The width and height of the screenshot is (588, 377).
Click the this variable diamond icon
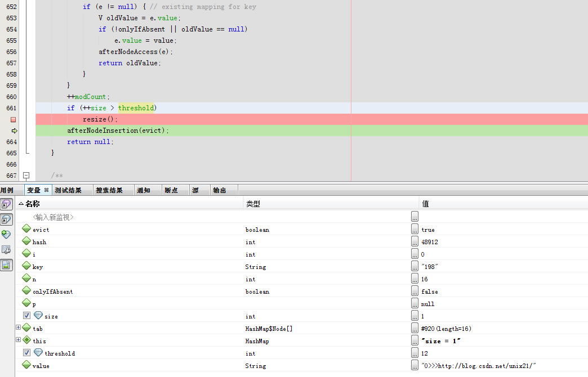point(26,339)
